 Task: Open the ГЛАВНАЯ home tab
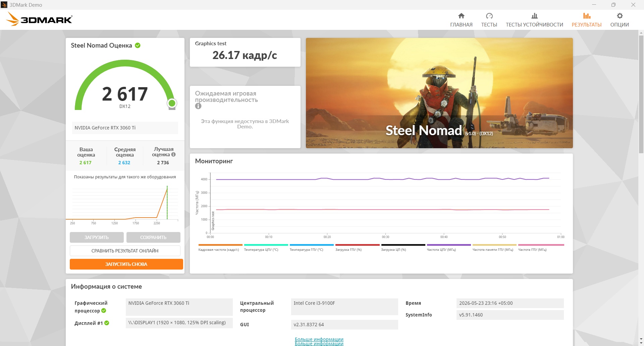[x=461, y=20]
